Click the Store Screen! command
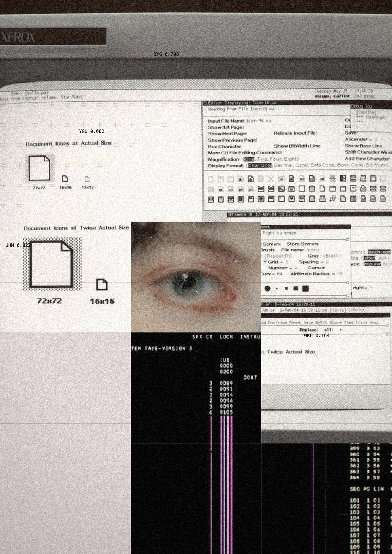 point(303,244)
